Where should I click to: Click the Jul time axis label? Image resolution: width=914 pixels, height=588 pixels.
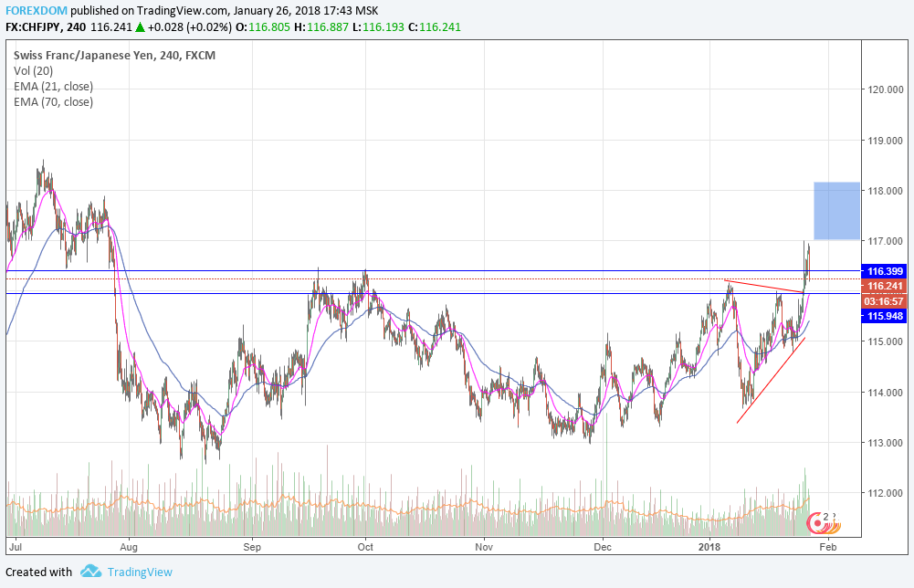point(16,547)
